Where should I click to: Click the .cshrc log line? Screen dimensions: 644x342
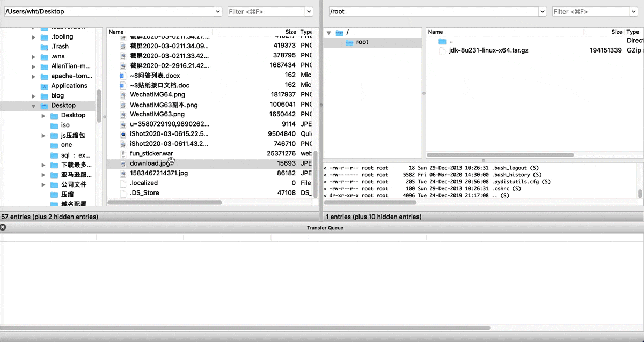tap(422, 189)
